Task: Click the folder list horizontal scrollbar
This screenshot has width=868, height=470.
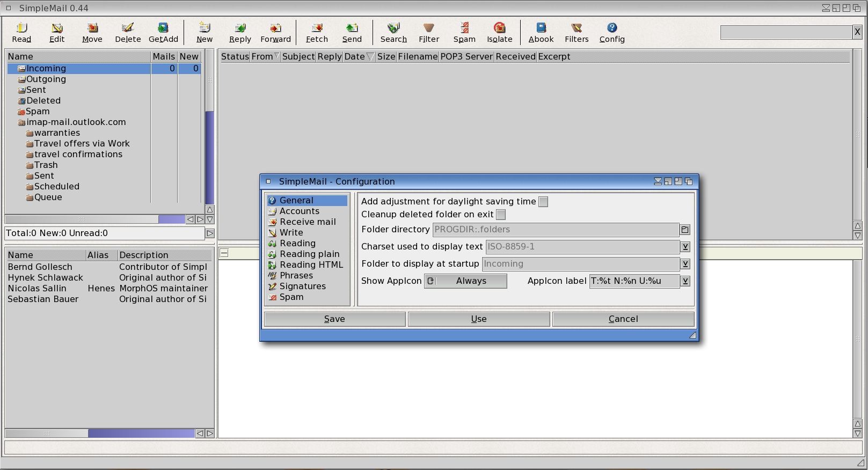Action: point(96,219)
